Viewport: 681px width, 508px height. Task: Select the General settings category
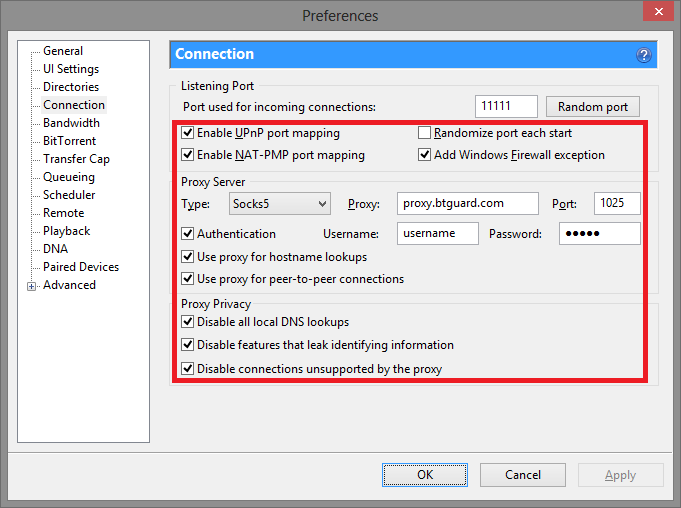click(x=63, y=51)
